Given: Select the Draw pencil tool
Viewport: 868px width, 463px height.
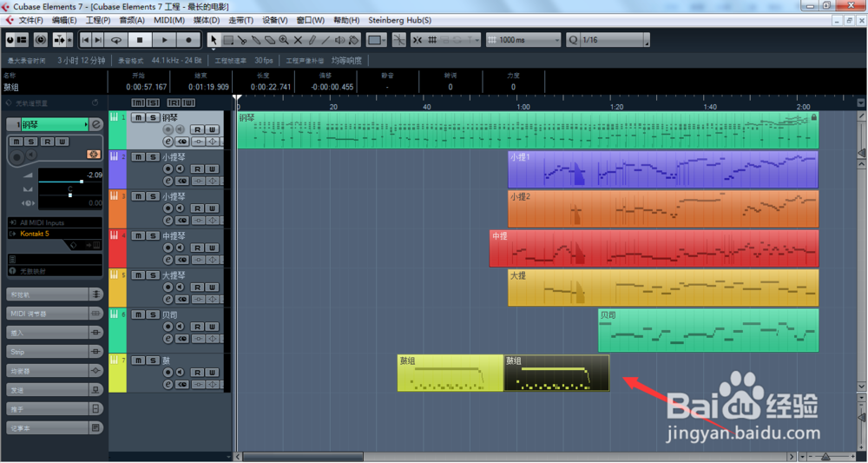Looking at the screenshot, I should (x=312, y=40).
